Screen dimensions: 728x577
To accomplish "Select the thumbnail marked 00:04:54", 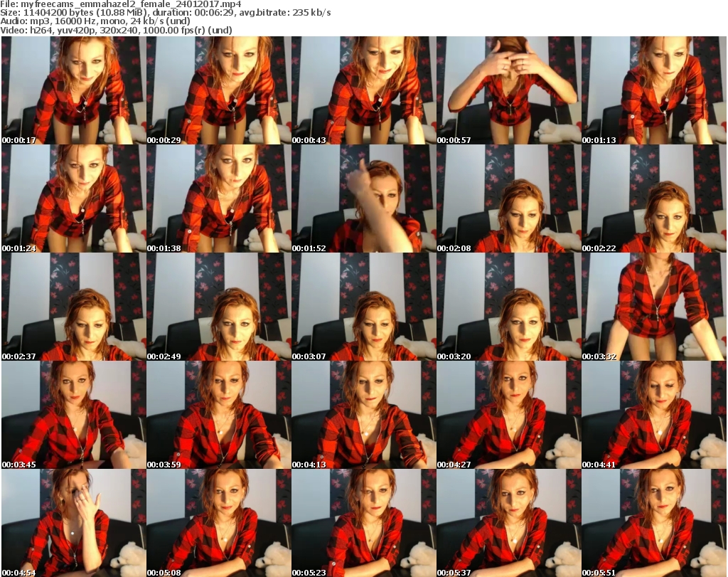I will [73, 523].
